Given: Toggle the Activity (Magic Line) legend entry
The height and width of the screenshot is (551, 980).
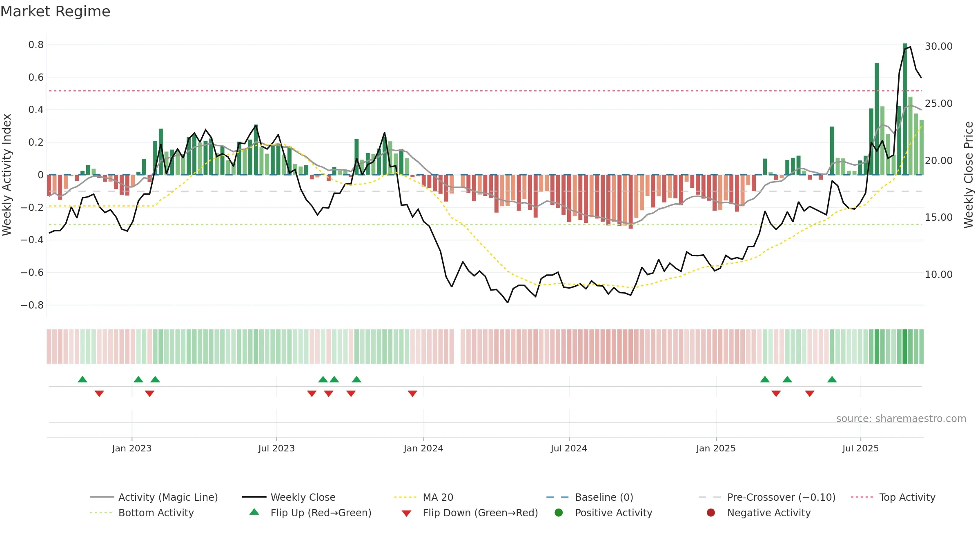Looking at the screenshot, I should click(x=154, y=497).
